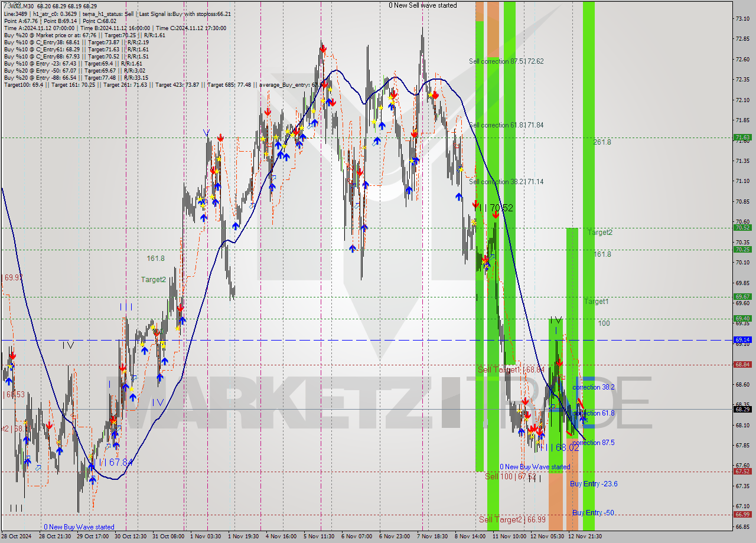Click the 'Time A:2024.11.12 07:00:00' header line
This screenshot has width=756, height=543.
pyautogui.click(x=116, y=28)
